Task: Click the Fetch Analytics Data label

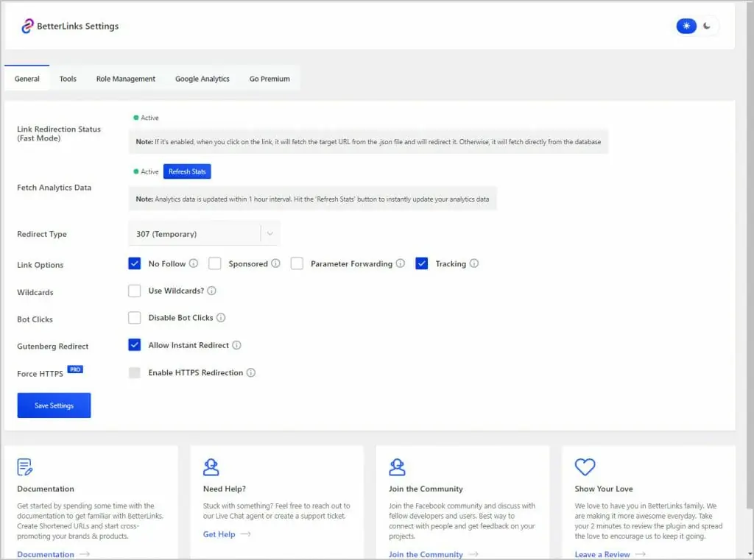Action: (54, 188)
